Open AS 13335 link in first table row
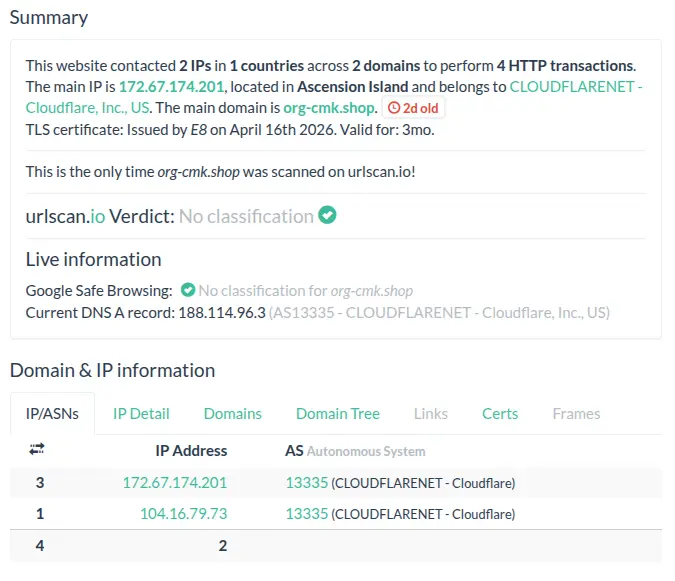675x581 pixels. pyautogui.click(x=306, y=482)
